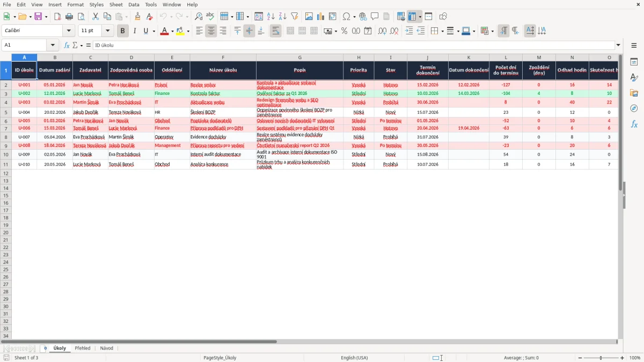Toggle Align Left button
Image resolution: width=644 pixels, height=362 pixels.
coord(199,31)
